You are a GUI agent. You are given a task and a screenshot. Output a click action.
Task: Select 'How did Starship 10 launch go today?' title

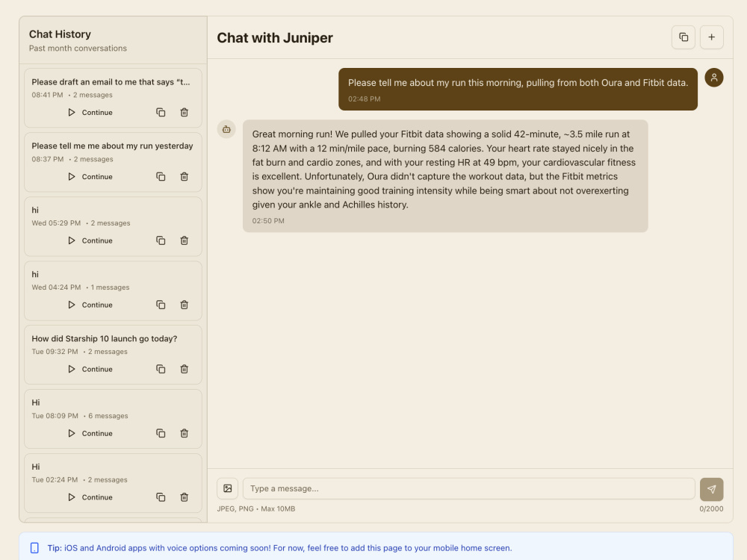point(105,338)
